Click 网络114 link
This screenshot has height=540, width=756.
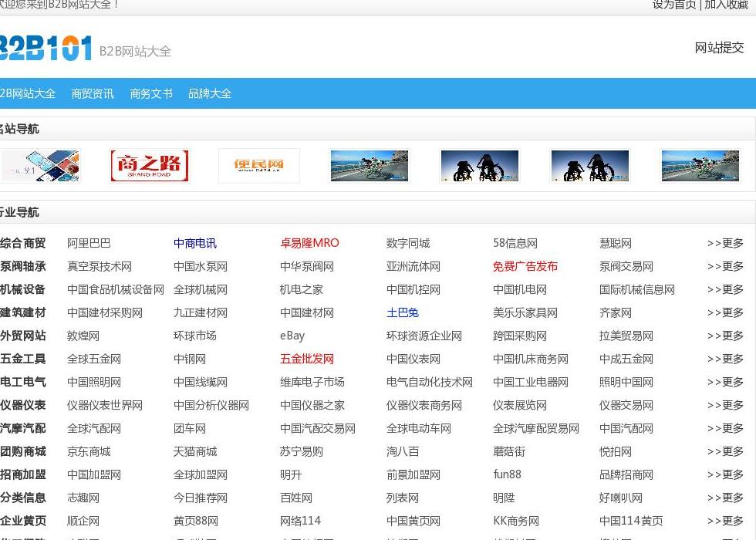(300, 521)
